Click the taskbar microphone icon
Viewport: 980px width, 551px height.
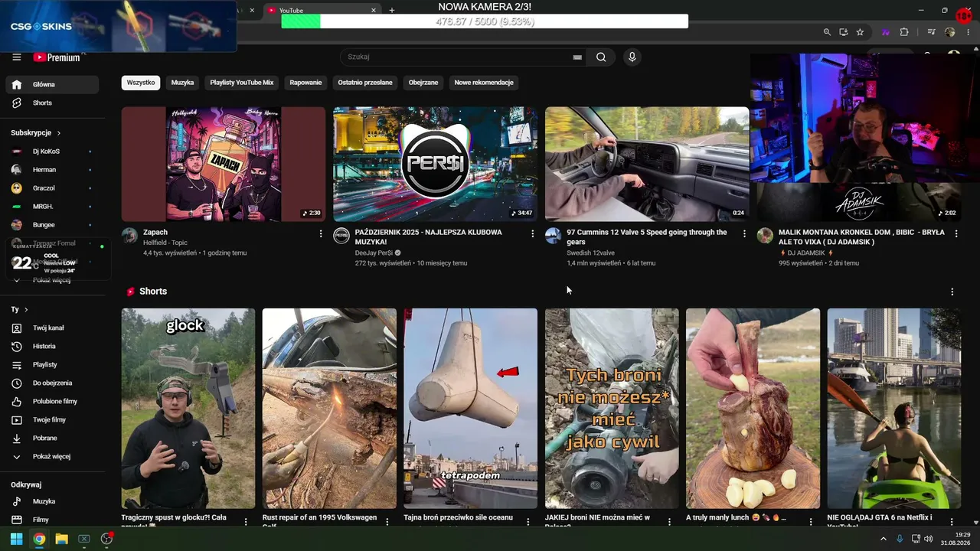(900, 539)
